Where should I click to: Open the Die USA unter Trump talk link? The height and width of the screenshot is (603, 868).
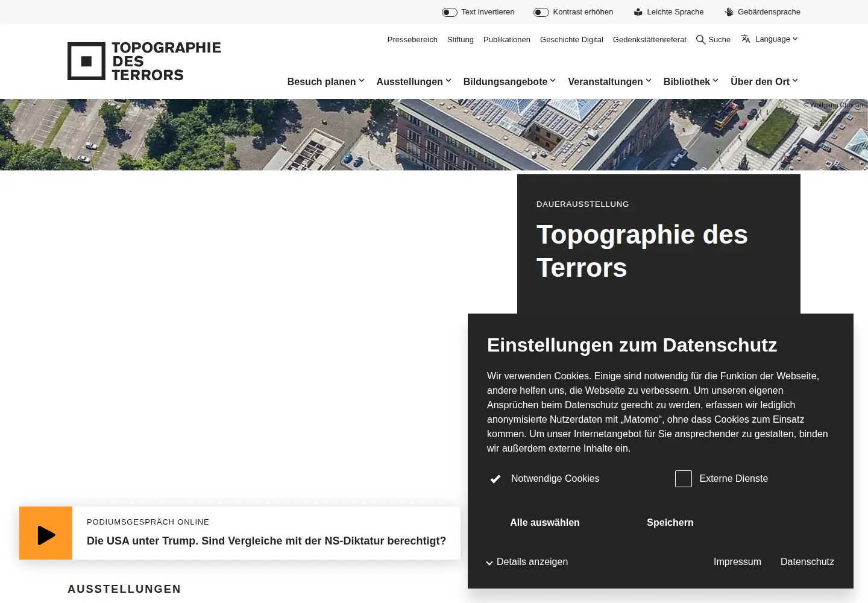click(266, 541)
